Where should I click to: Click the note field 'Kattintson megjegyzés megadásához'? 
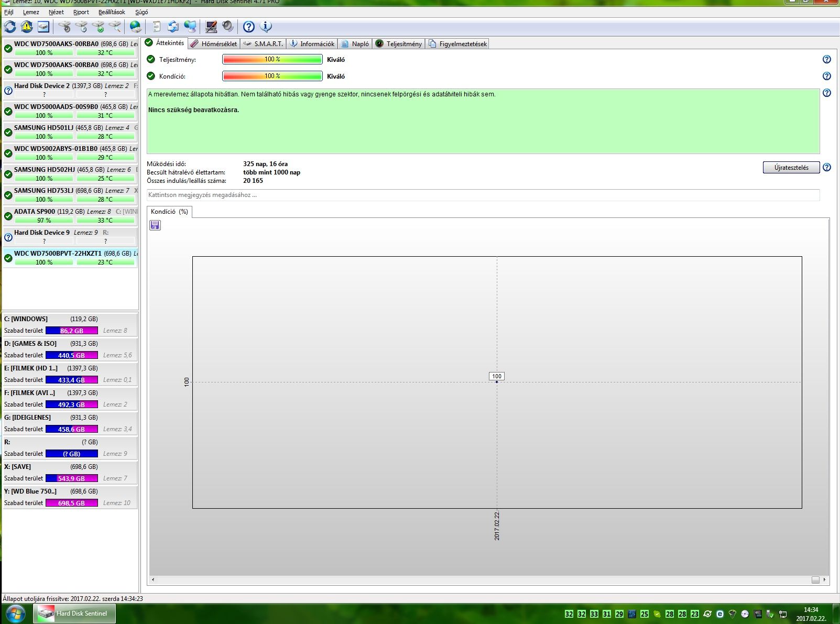tap(483, 195)
